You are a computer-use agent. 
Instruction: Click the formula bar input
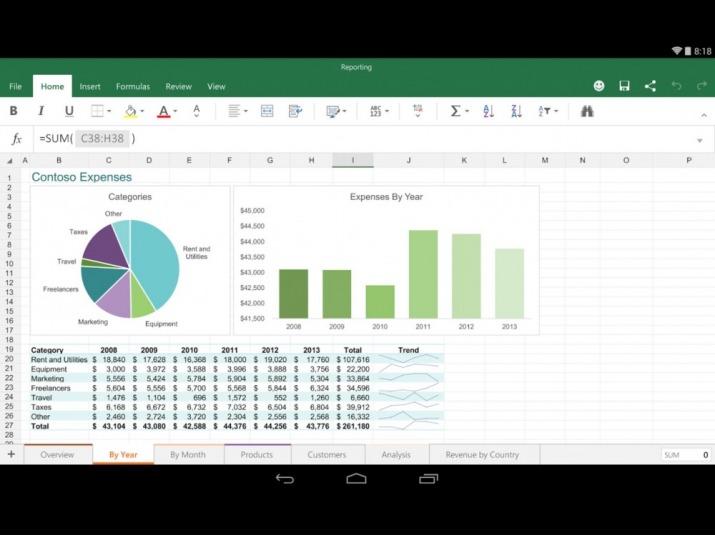pos(363,139)
